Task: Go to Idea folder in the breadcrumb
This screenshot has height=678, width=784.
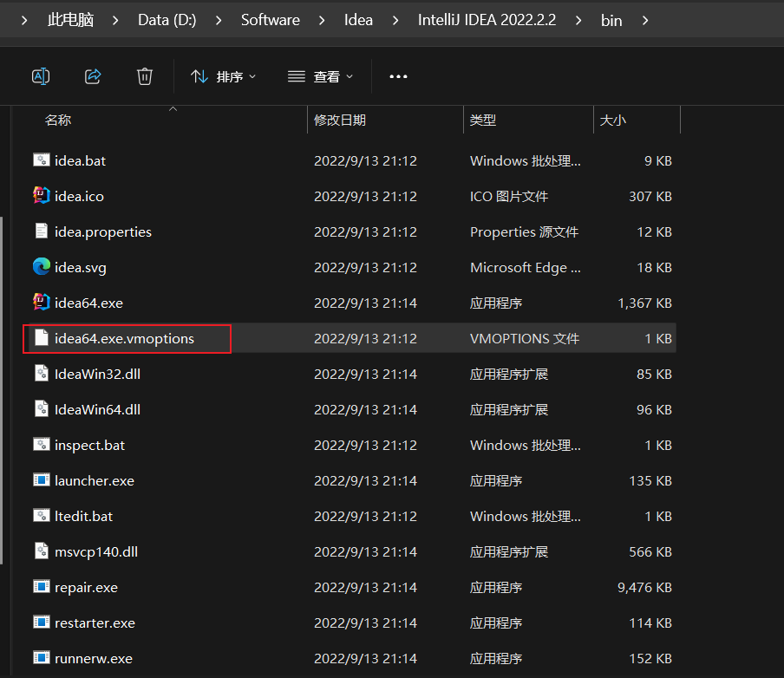Action: click(x=358, y=20)
